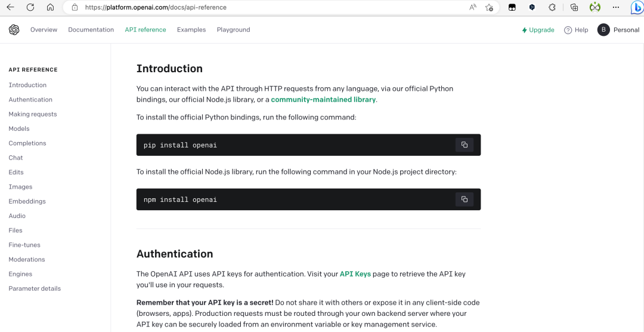This screenshot has height=332, width=644.
Task: Open the Documentation tab
Action: [x=91, y=30]
